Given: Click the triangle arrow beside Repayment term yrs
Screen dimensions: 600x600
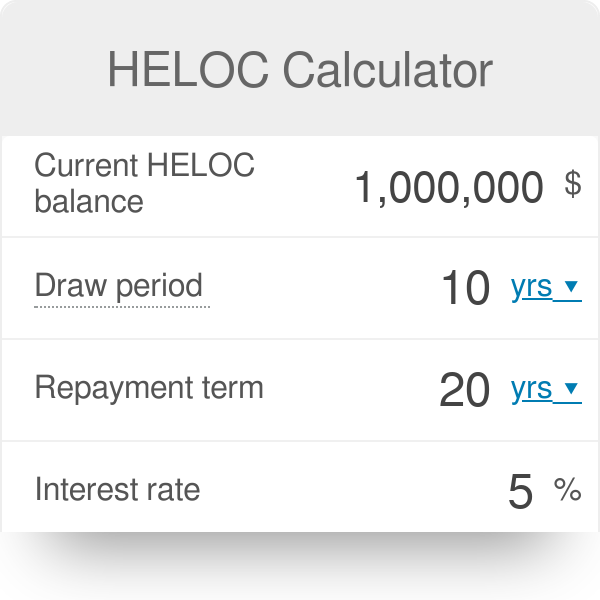Looking at the screenshot, I should pyautogui.click(x=571, y=389).
